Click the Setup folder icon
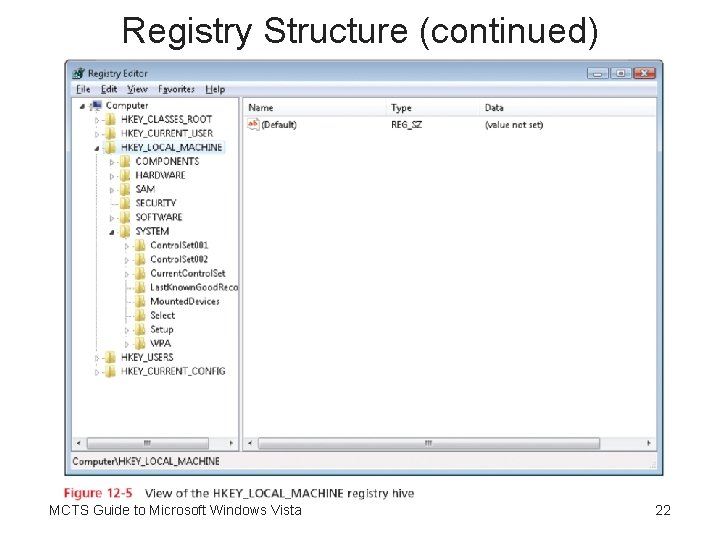The height and width of the screenshot is (540, 720). click(140, 330)
